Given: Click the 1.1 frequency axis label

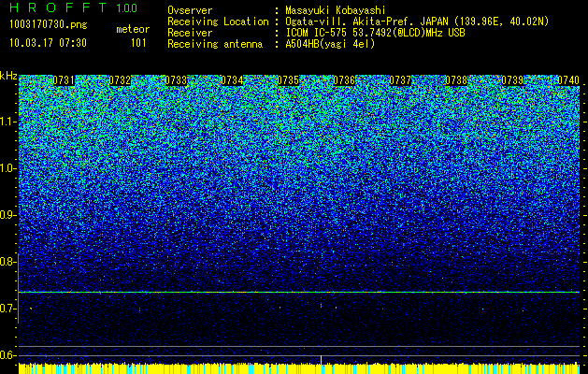Looking at the screenshot, I should [x=7, y=122].
